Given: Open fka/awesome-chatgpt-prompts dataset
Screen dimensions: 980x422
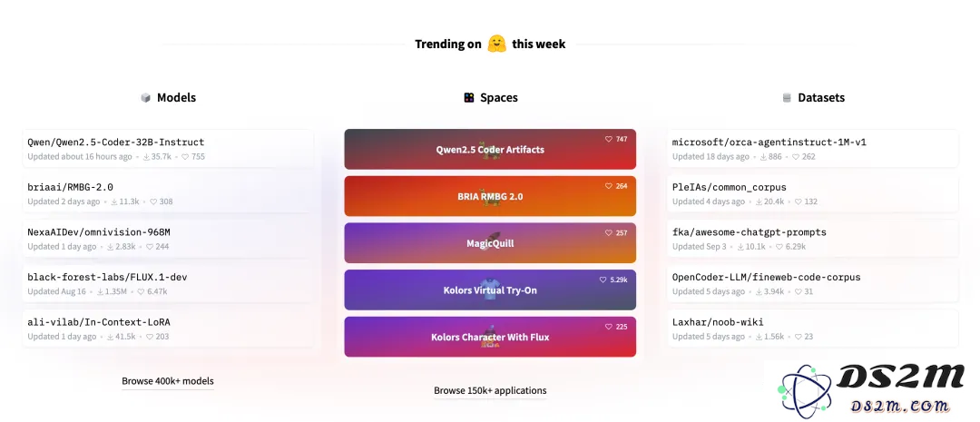Looking at the screenshot, I should (x=812, y=239).
